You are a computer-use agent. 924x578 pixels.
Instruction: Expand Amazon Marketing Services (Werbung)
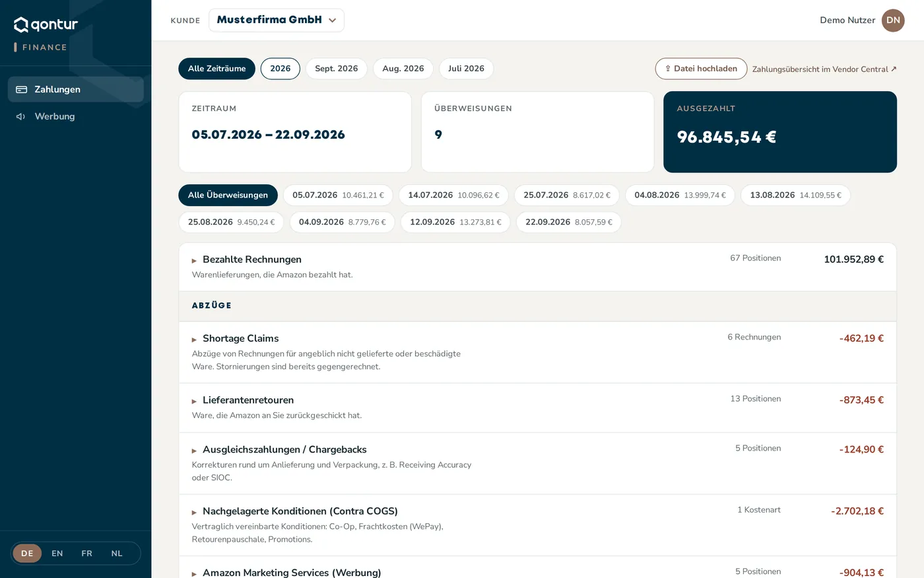point(537,568)
